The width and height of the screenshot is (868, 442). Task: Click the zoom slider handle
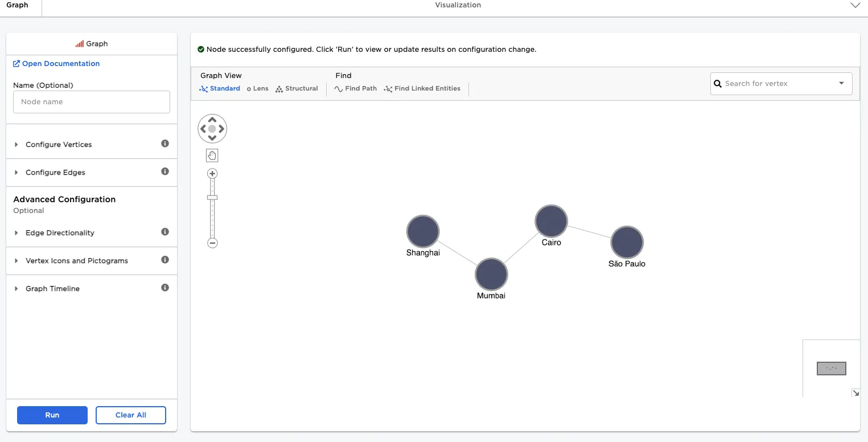212,198
